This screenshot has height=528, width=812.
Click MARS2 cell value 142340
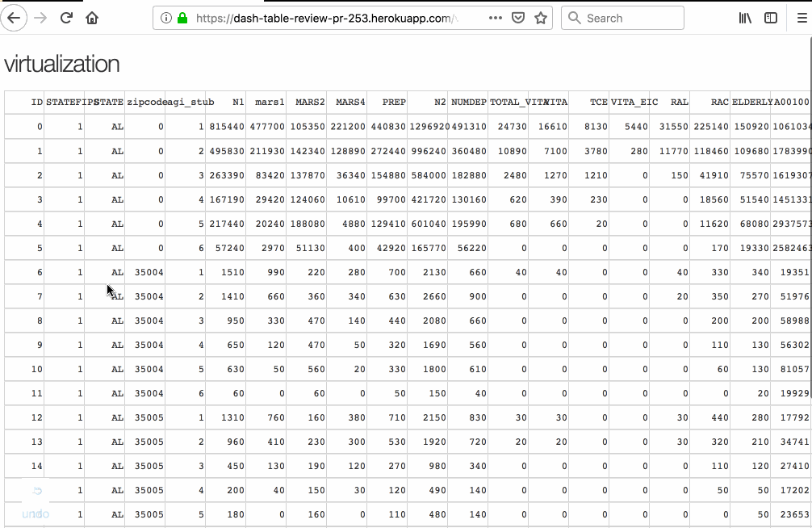[308, 151]
